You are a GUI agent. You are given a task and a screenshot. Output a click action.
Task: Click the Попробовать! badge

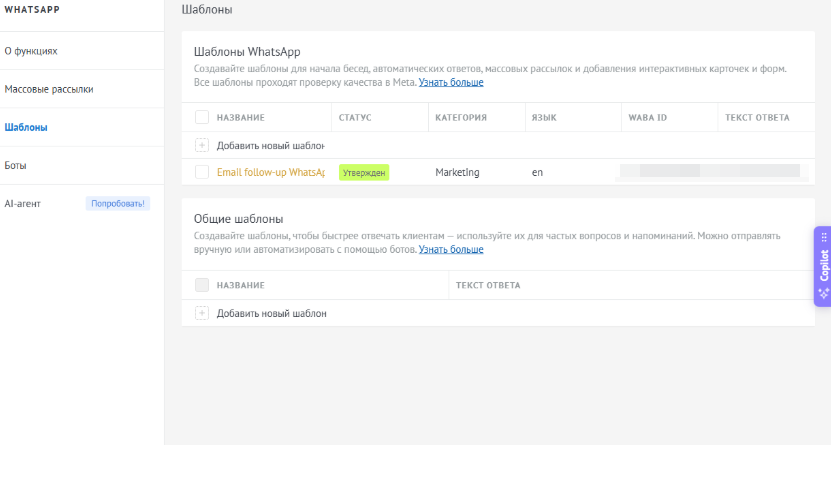click(118, 203)
